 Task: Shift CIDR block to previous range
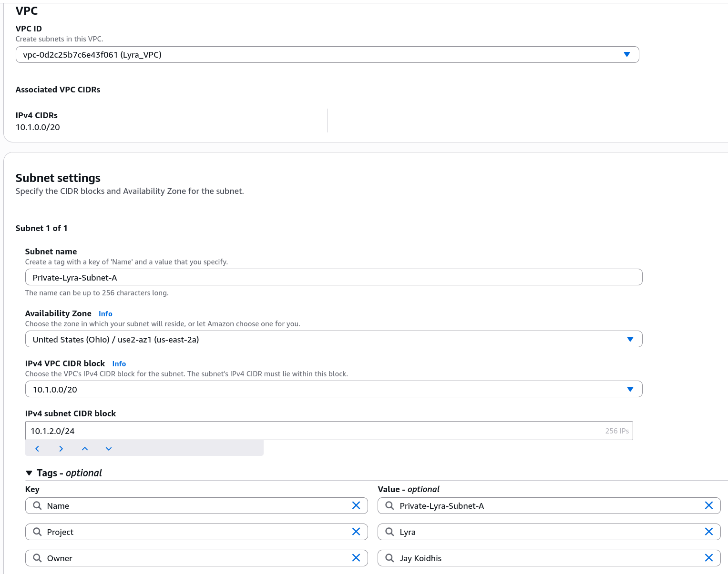[x=37, y=449]
